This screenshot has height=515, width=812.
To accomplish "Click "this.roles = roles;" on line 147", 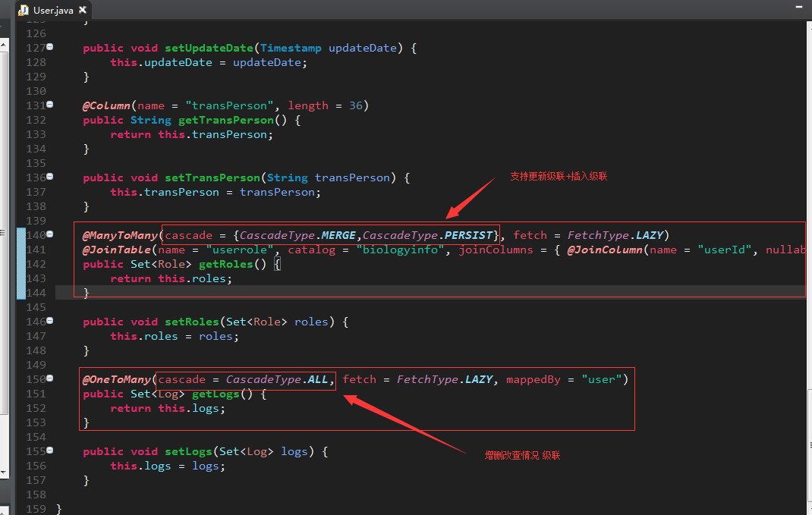I will [x=175, y=337].
